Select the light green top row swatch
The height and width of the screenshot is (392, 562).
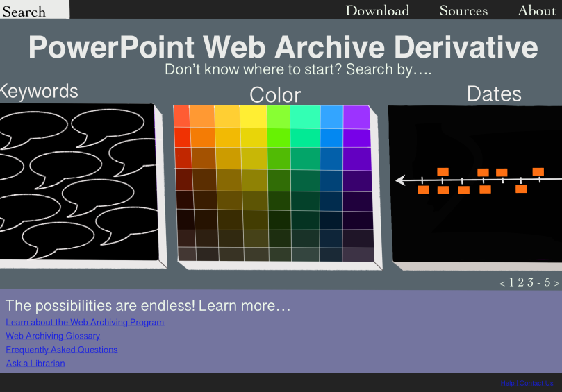click(x=278, y=117)
